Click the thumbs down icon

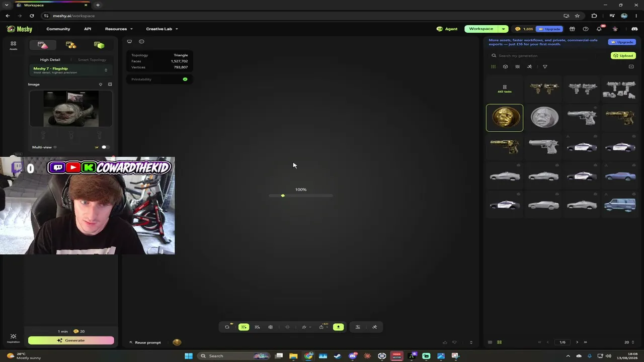click(x=455, y=343)
